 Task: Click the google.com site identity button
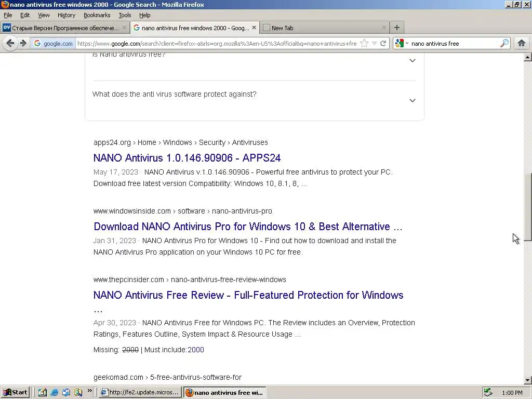click(x=53, y=44)
